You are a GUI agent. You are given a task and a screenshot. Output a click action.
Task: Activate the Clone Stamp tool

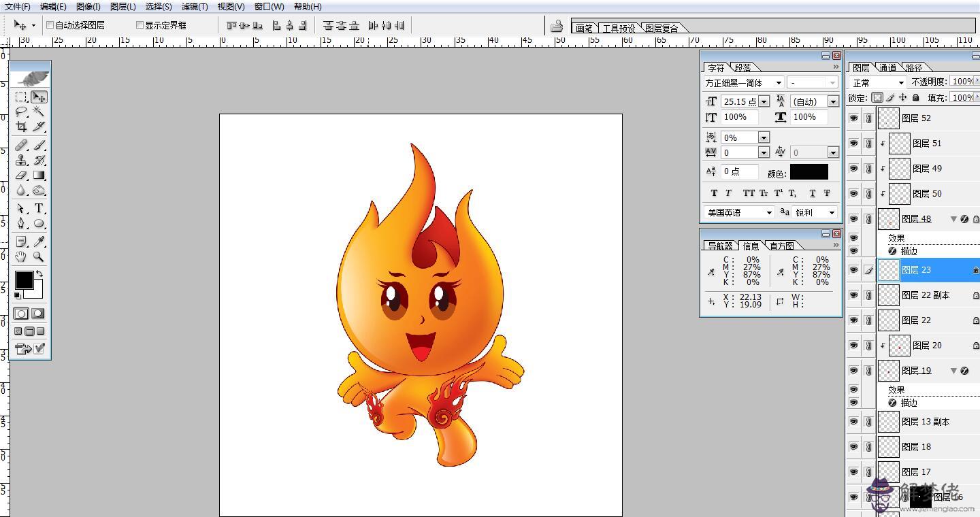21,160
